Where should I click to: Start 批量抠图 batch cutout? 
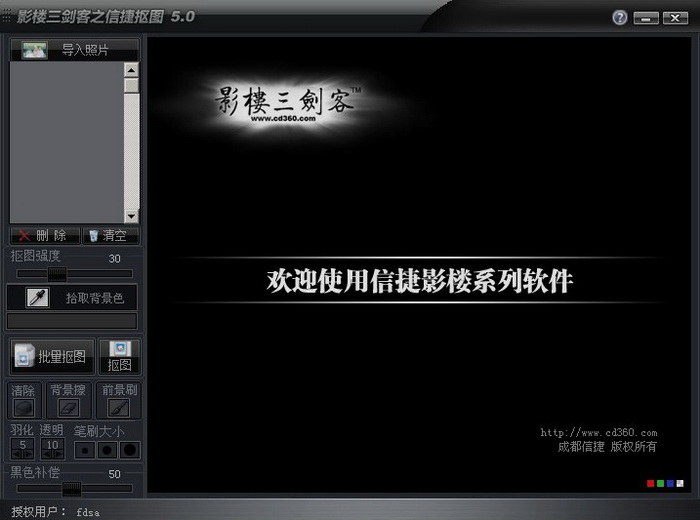(x=52, y=356)
